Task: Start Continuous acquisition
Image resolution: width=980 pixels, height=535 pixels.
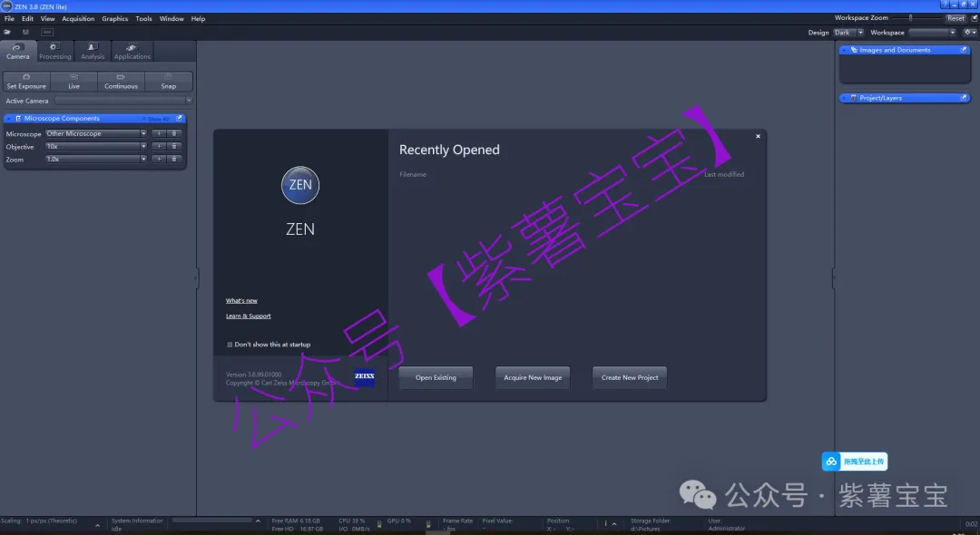Action: tap(121, 82)
